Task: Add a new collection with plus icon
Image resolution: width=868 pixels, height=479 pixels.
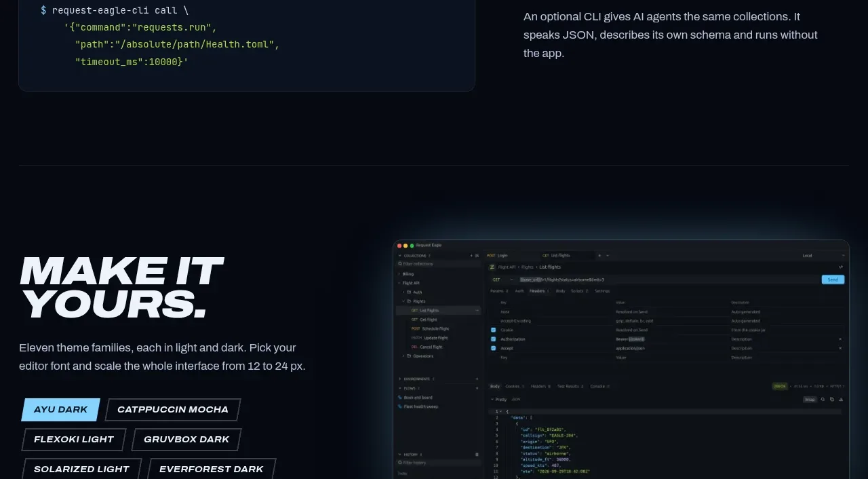Action: pos(471,256)
